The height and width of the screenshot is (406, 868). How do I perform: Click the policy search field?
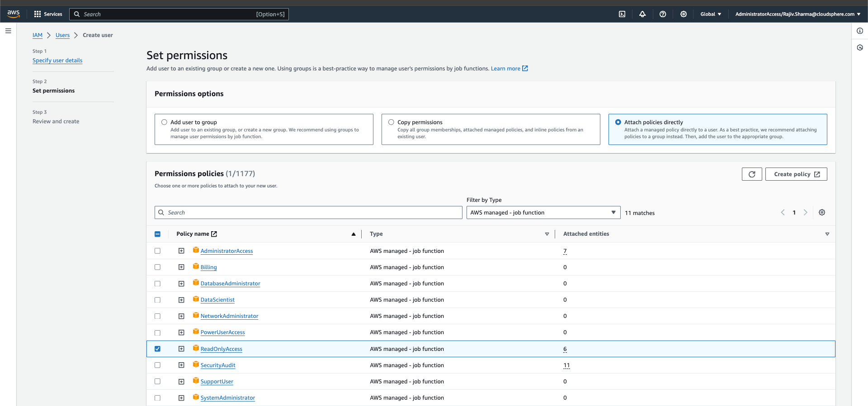(x=308, y=213)
